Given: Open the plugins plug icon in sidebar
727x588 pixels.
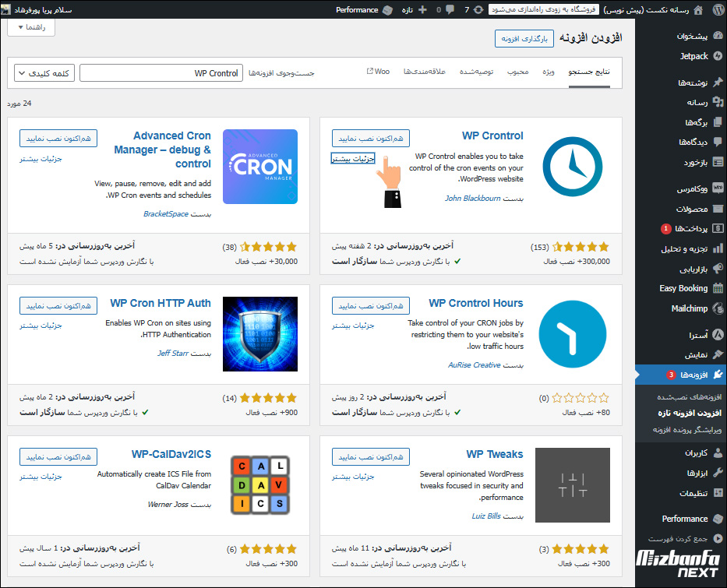Looking at the screenshot, I should (x=718, y=375).
